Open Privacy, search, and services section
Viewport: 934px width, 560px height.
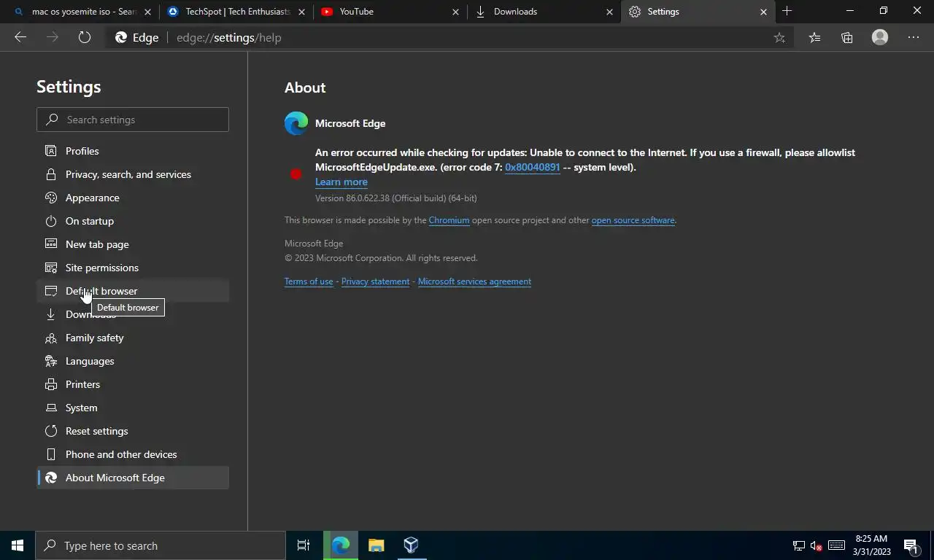pos(133,174)
